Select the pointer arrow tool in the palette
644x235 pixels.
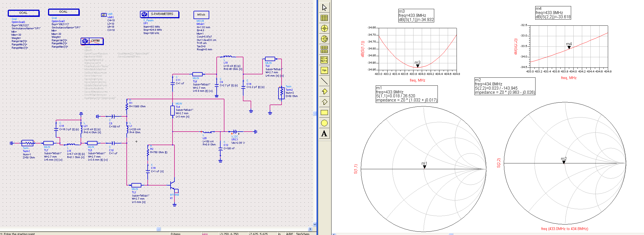click(324, 7)
